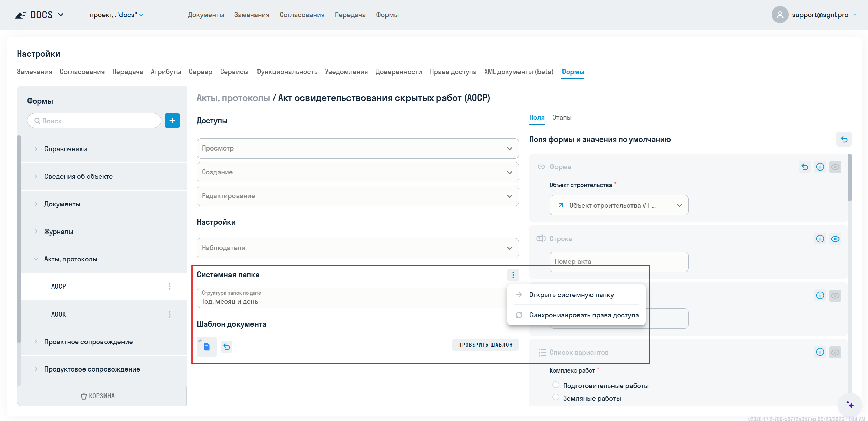The width and height of the screenshot is (868, 421).
Task: Click the sync icon next to Синхронизировать права доступа
Action: (x=519, y=315)
